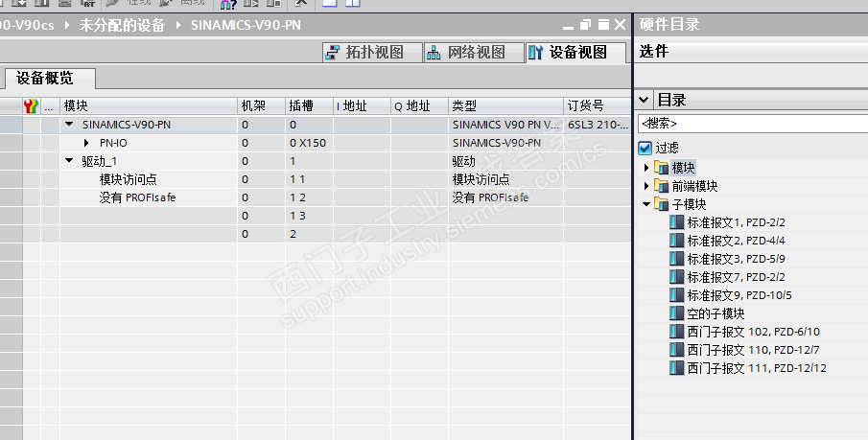Collapse the 目录 section in hardware catalog
The width and height of the screenshot is (868, 440).
(x=644, y=101)
